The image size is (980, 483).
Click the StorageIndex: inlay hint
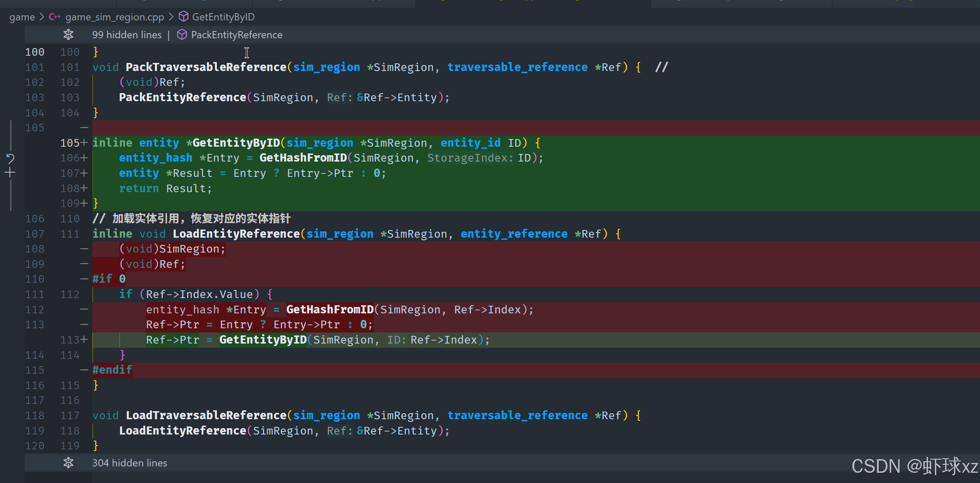(470, 158)
